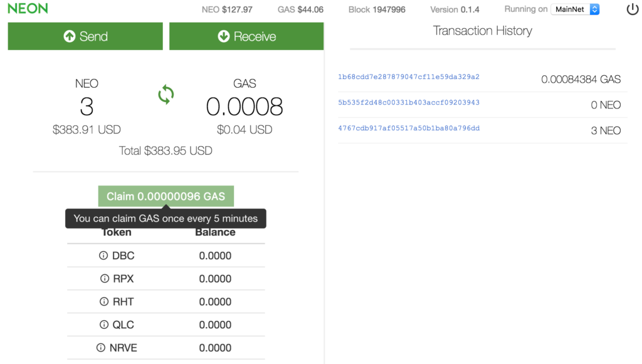
Task: Click the NRVE token name
Action: point(124,348)
